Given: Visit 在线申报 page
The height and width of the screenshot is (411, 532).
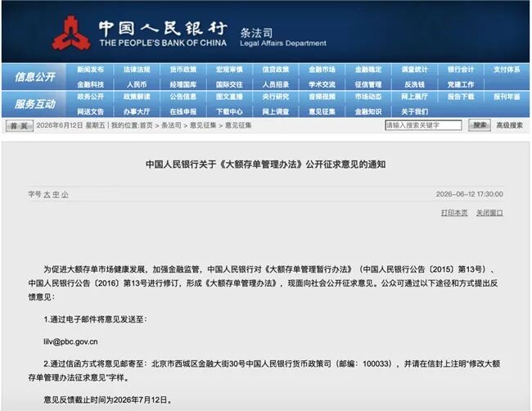Looking at the screenshot, I should click(183, 111).
